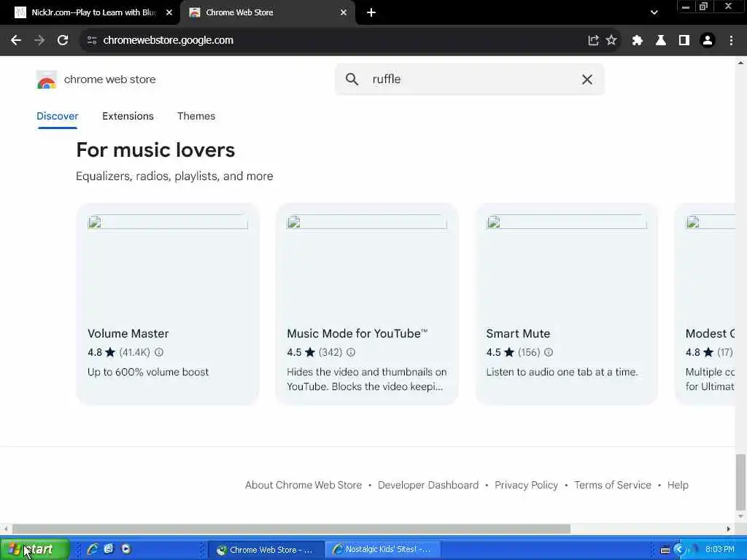Open the Smart Mute extension
The width and height of the screenshot is (747, 560).
tap(566, 304)
